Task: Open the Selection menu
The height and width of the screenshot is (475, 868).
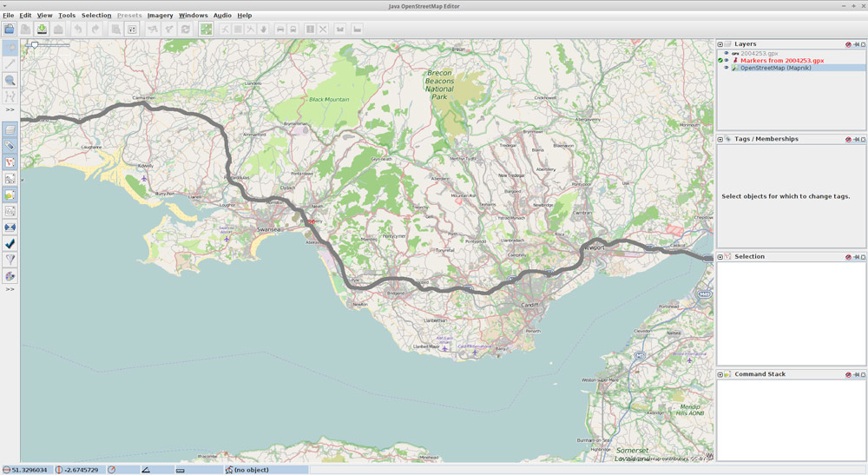Action: [x=96, y=16]
